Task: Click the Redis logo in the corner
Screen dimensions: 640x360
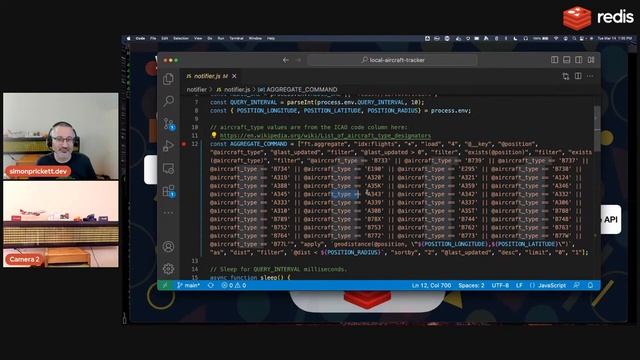Action: click(598, 18)
